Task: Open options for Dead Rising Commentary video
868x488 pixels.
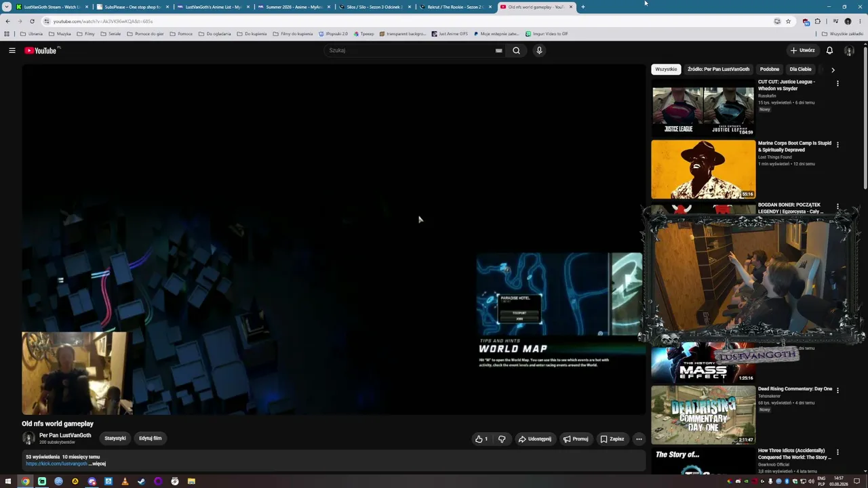Action: coord(837,390)
